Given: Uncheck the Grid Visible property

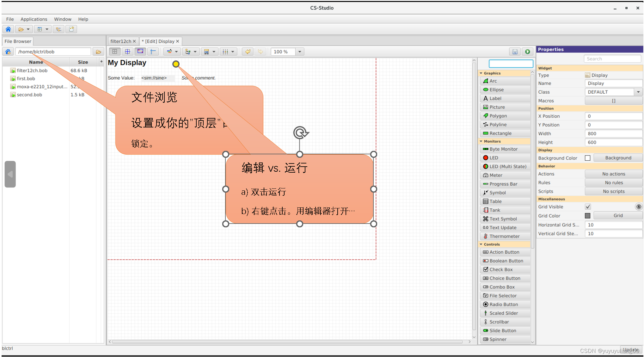Looking at the screenshot, I should tap(588, 206).
